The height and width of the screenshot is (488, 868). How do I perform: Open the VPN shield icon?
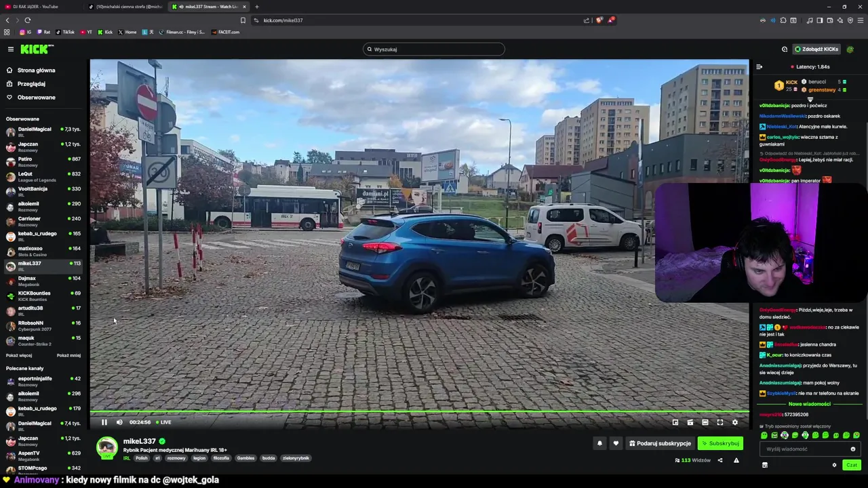click(850, 20)
